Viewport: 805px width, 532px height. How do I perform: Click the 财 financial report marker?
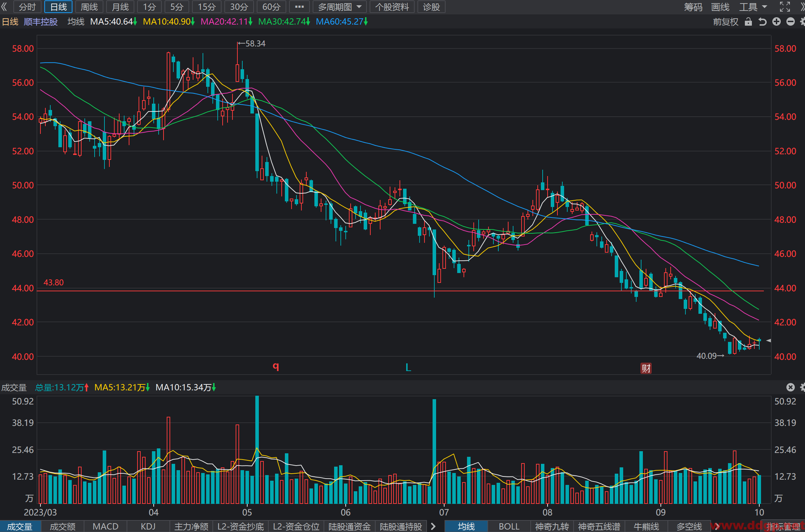click(646, 368)
